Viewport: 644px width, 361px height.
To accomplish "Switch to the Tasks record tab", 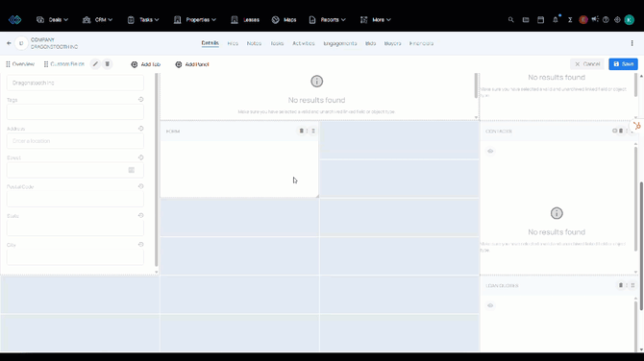I will tap(277, 43).
